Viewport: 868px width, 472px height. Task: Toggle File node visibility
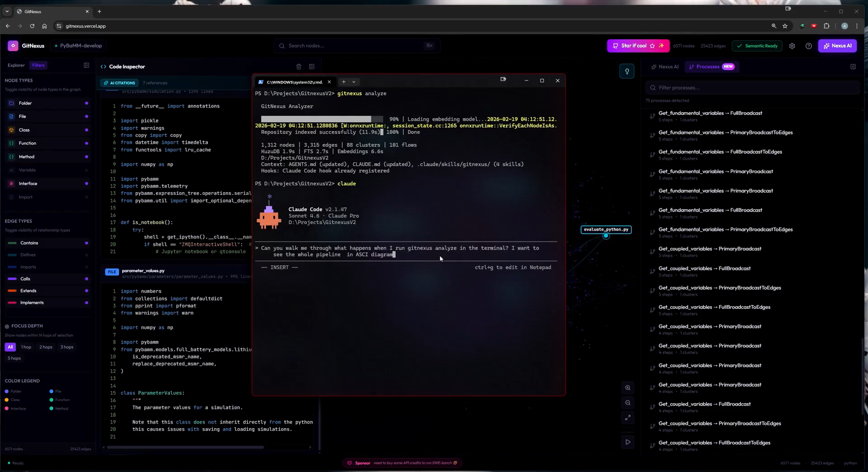point(86,117)
